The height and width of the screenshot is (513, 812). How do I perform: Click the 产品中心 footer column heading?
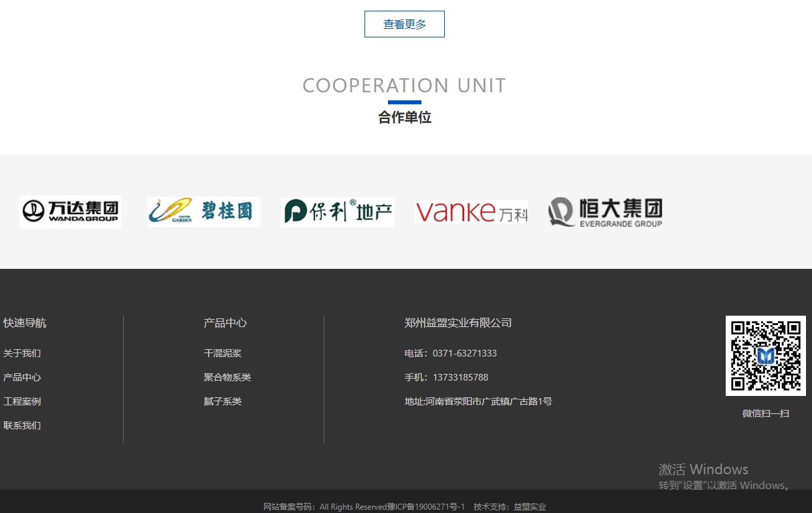click(225, 323)
